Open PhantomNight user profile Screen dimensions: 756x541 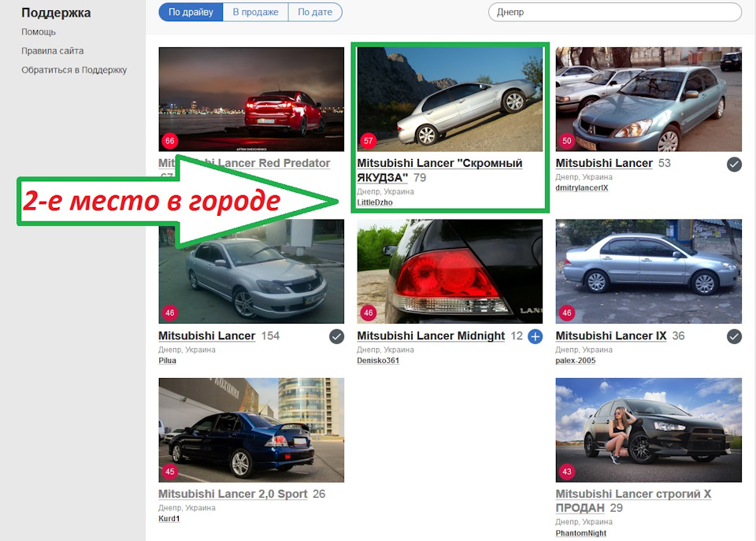580,533
